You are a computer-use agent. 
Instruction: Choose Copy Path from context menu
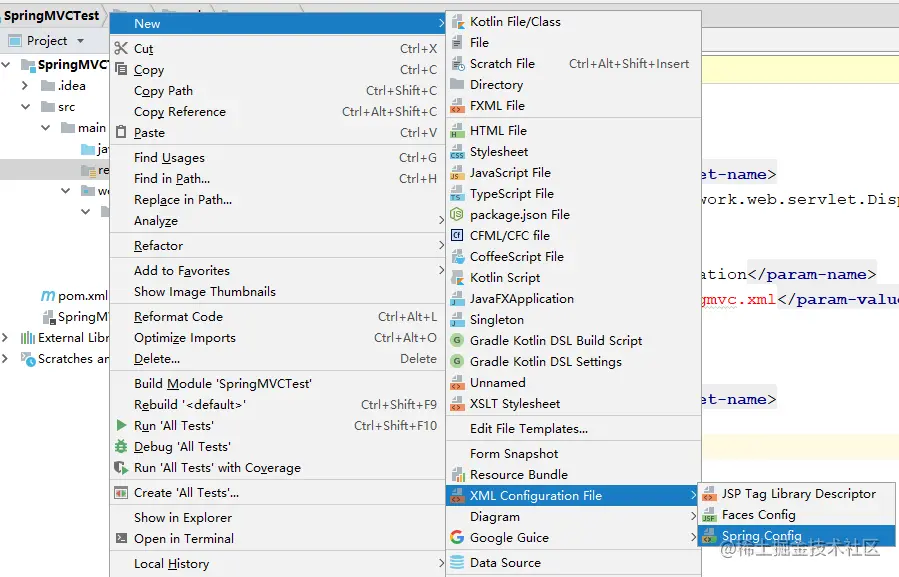[x=277, y=91]
